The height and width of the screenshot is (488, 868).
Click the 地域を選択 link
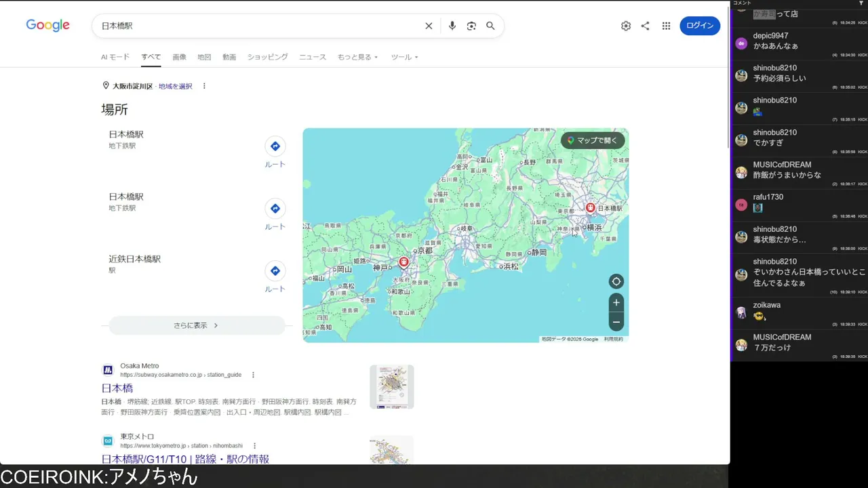(176, 86)
